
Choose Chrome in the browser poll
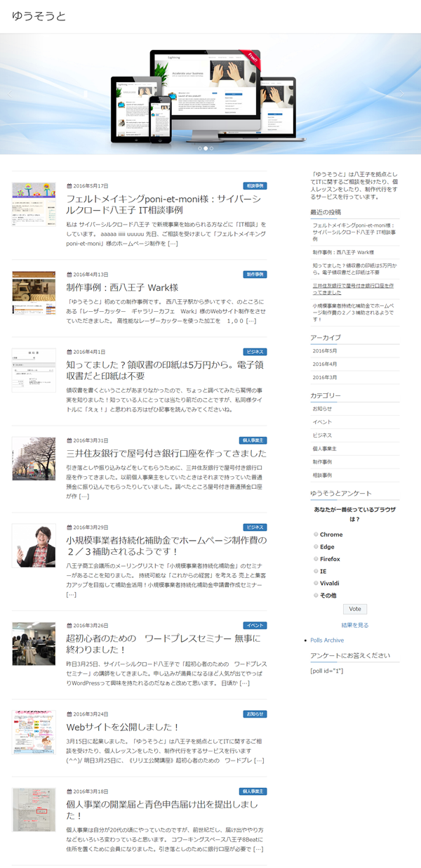[316, 534]
